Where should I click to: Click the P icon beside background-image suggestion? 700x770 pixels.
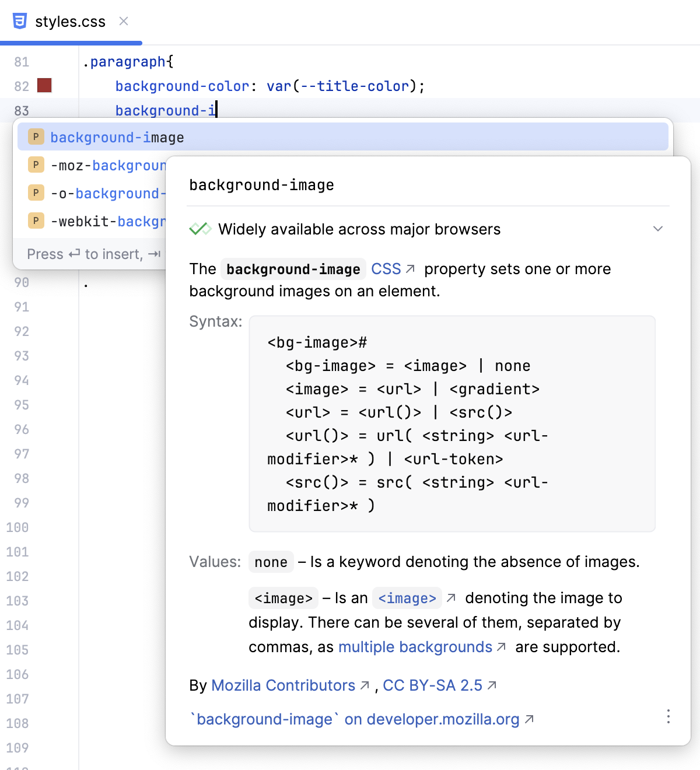pyautogui.click(x=36, y=136)
